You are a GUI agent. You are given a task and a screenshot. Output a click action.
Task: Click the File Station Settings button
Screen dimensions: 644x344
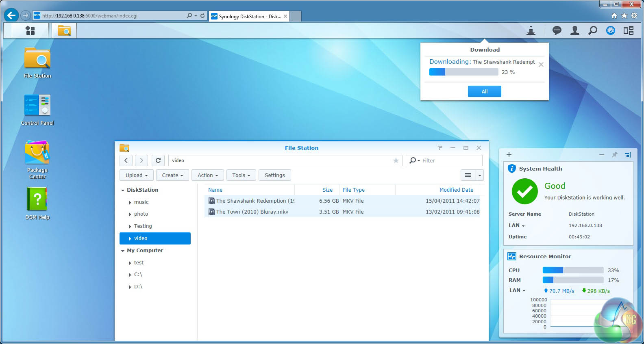pyautogui.click(x=274, y=175)
